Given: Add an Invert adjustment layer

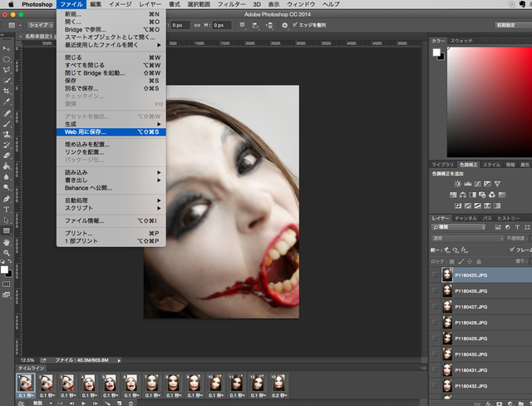Looking at the screenshot, I should click(458, 205).
